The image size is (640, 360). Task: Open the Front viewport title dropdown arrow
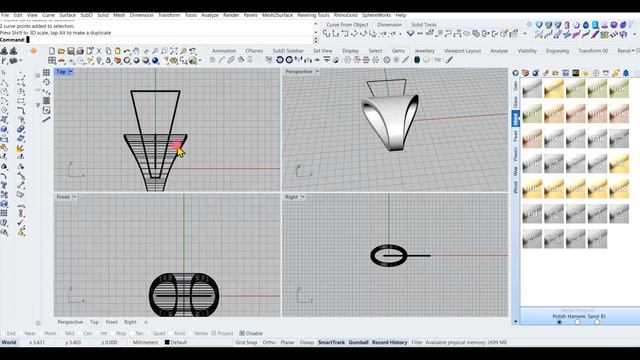tap(74, 197)
